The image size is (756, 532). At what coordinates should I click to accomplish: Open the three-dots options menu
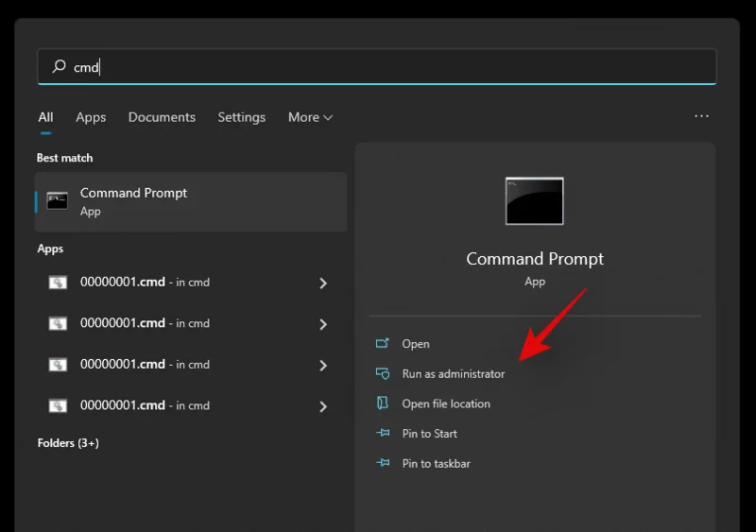coord(701,116)
